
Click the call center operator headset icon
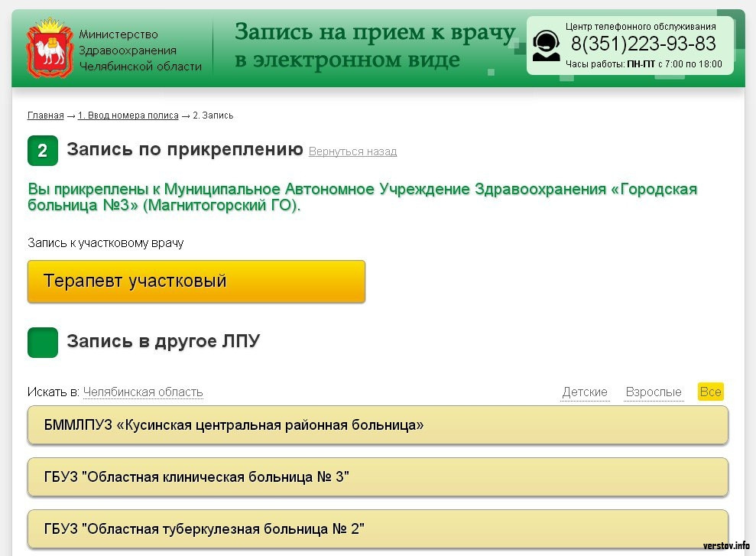click(546, 46)
